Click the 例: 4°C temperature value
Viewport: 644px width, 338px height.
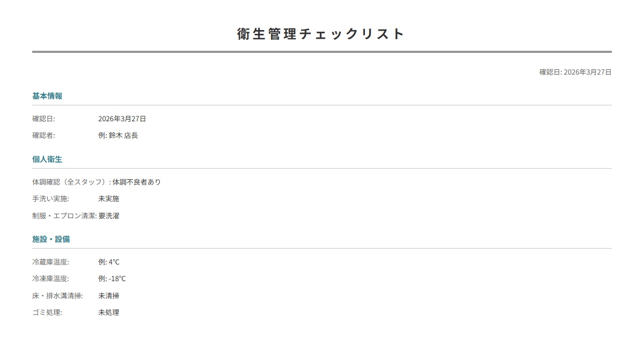pyautogui.click(x=109, y=262)
